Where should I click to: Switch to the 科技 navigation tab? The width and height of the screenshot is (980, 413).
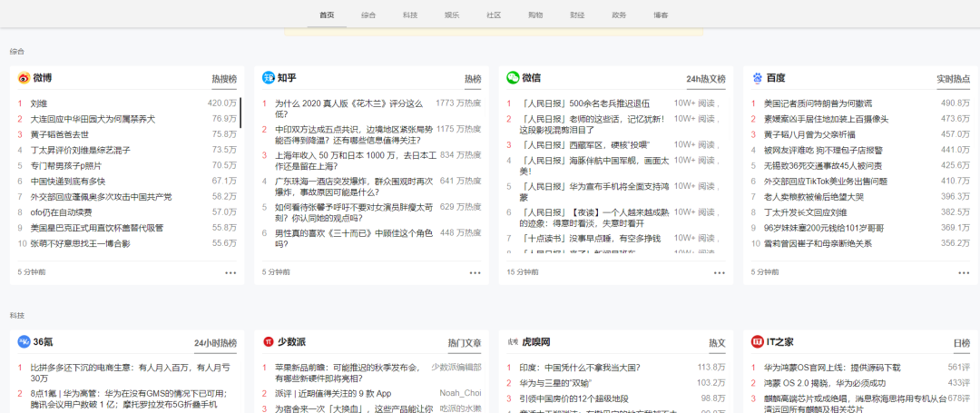tap(411, 15)
